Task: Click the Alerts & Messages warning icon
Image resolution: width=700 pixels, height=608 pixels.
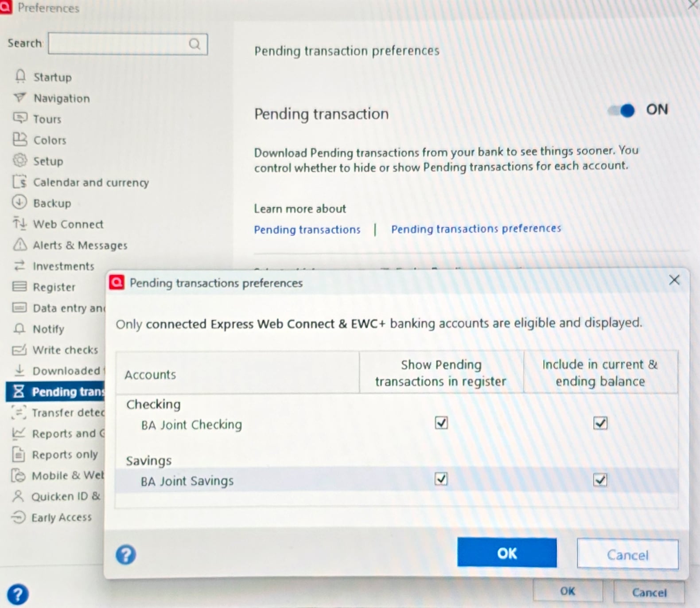Action: [x=20, y=244]
